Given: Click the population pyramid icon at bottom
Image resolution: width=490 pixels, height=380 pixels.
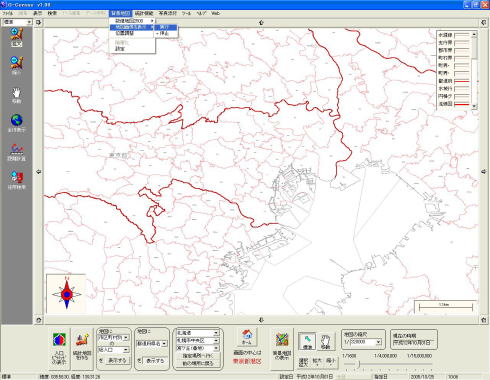Looking at the screenshot, I should [x=59, y=348].
